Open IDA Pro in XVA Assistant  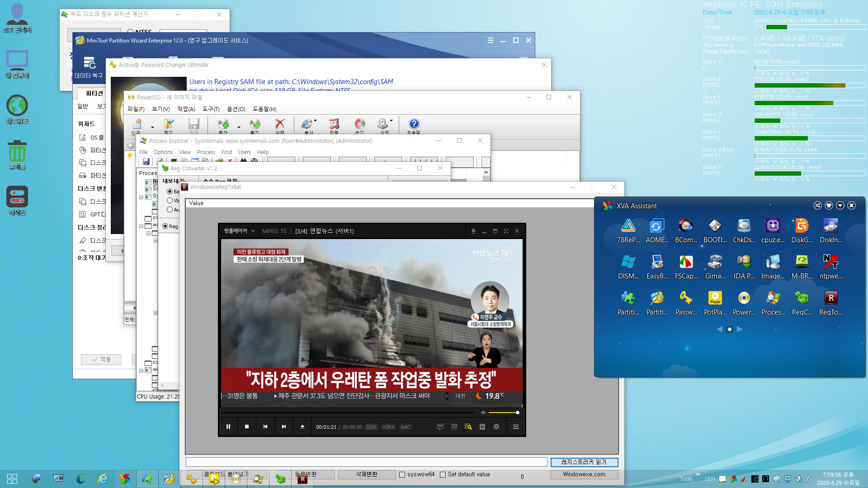click(x=744, y=267)
